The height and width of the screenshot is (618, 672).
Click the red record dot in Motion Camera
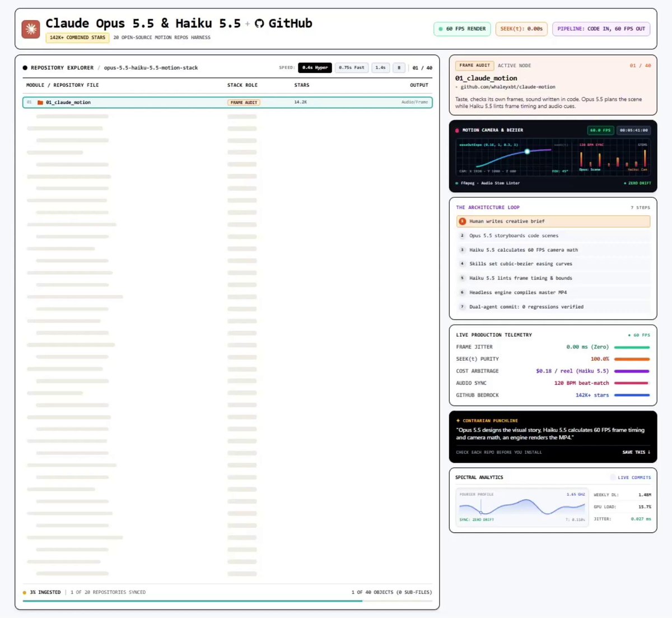pyautogui.click(x=458, y=130)
